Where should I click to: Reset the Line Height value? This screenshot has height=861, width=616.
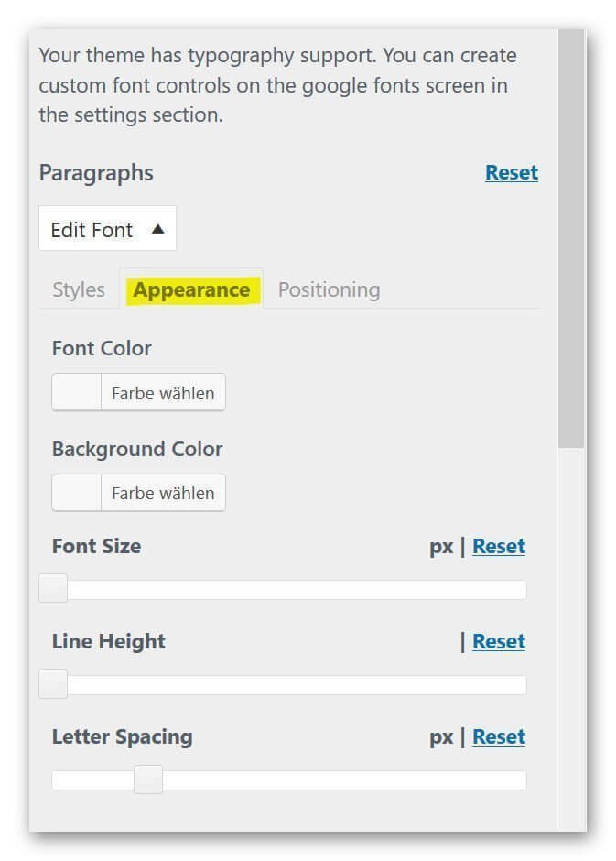[x=499, y=641]
